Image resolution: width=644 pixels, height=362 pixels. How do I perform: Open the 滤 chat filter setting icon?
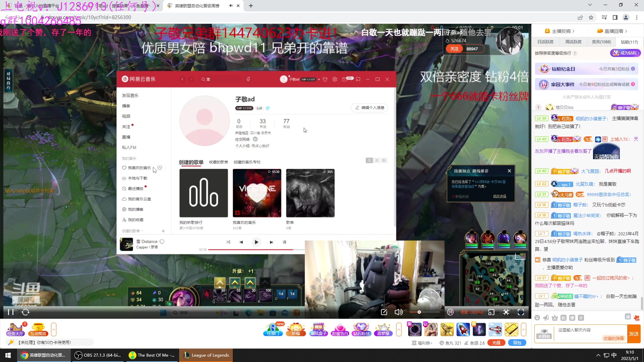tap(628, 317)
